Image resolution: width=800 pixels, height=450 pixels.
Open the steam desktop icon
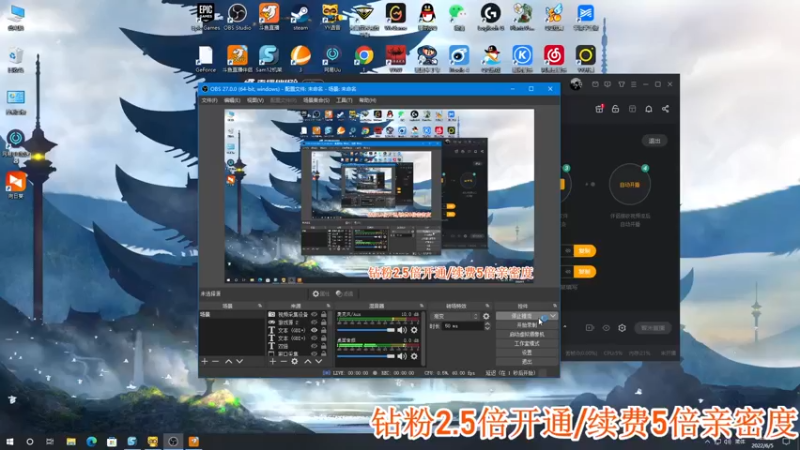click(x=301, y=16)
